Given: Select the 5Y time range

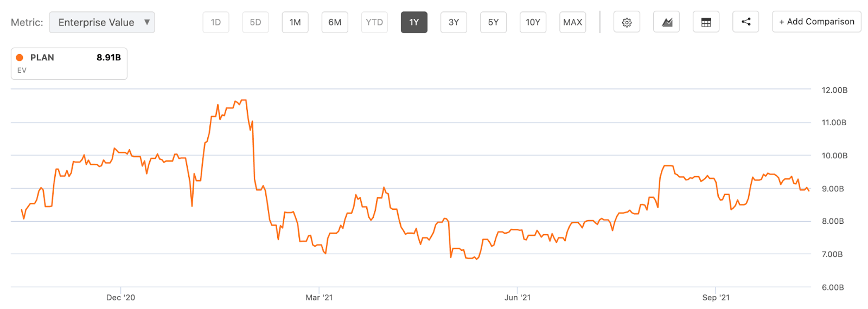Looking at the screenshot, I should (493, 22).
